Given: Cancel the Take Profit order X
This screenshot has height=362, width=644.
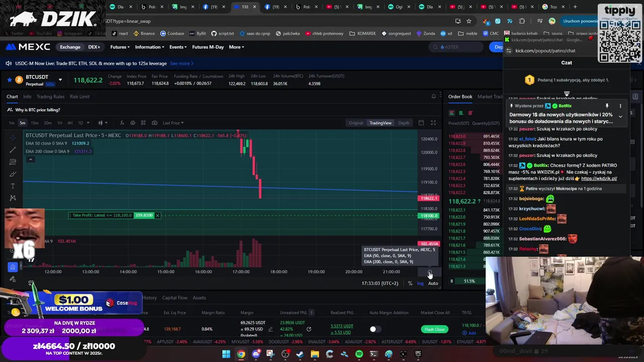Looking at the screenshot, I should coord(157,215).
